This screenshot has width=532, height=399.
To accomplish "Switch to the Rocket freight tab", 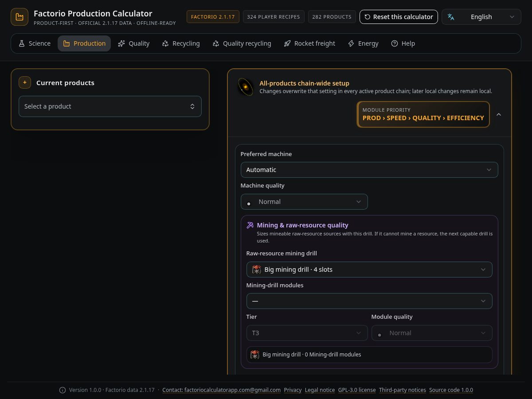I will (x=309, y=43).
